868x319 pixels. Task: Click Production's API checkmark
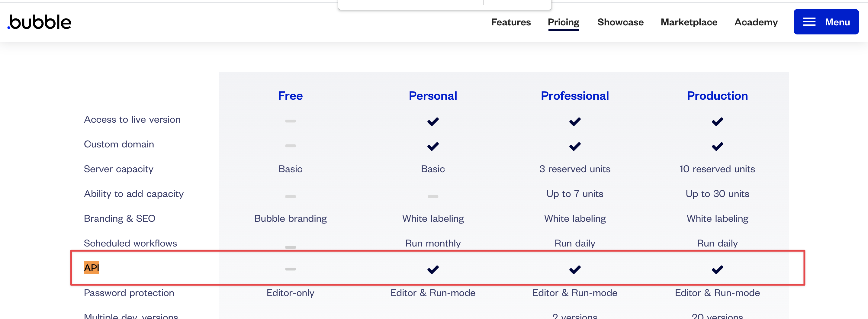coord(717,269)
